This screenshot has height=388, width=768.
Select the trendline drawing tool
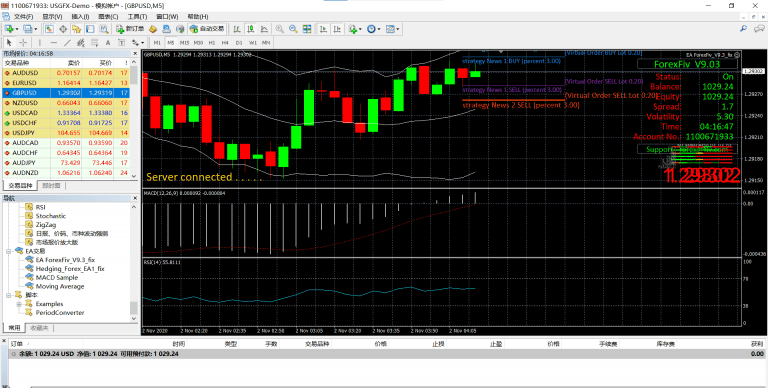pyautogui.click(x=68, y=43)
